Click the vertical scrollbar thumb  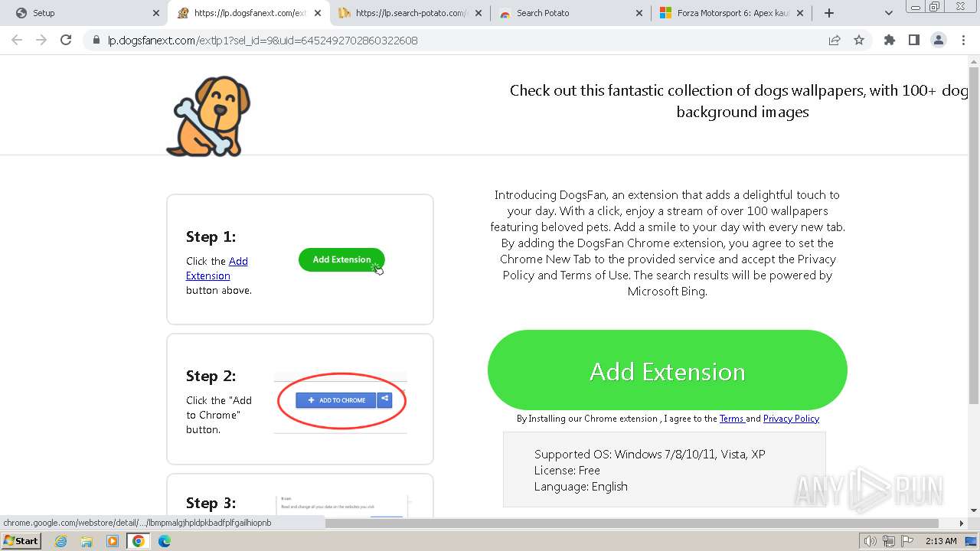coord(973,237)
